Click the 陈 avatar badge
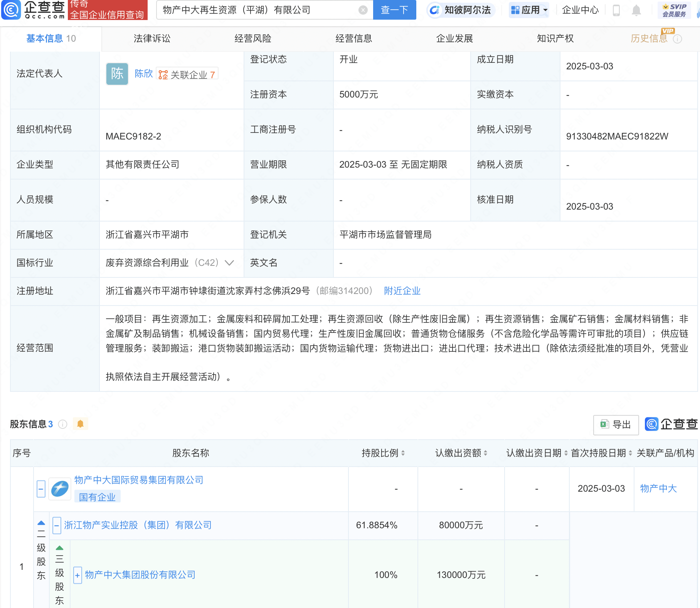700x608 pixels. coord(117,74)
